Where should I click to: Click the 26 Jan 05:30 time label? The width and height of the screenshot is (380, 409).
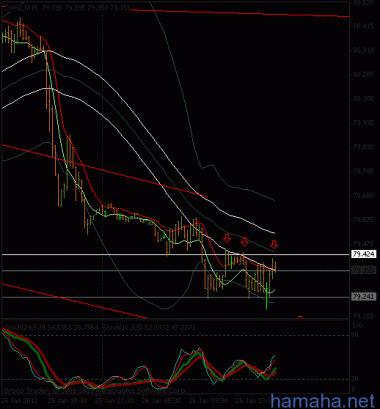click(163, 400)
